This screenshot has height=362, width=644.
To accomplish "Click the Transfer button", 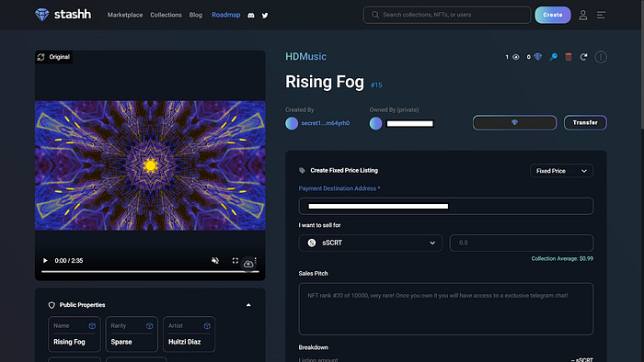I will coord(585,122).
